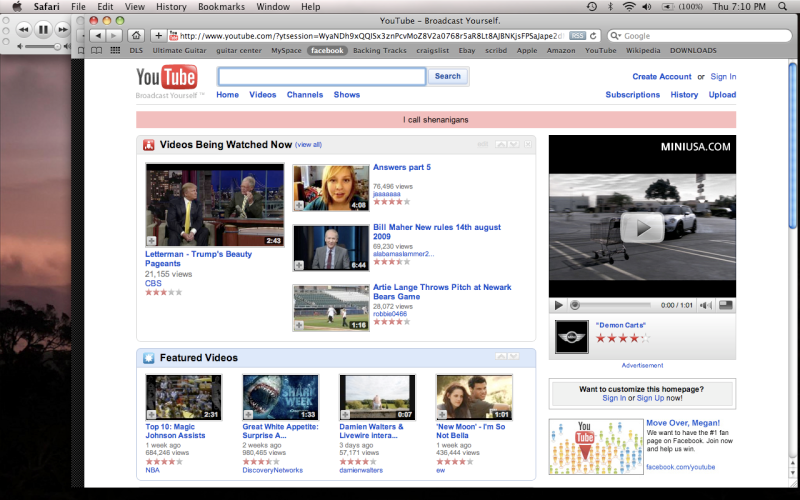Open Wi-Fi status menu icon
800x500 pixels.
coord(629,7)
